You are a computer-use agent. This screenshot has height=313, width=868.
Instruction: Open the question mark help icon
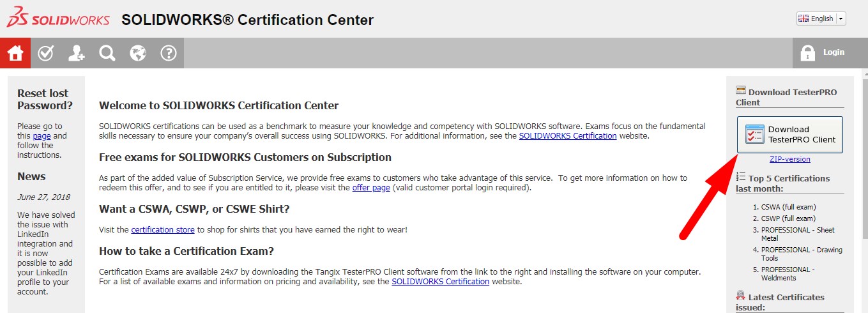coord(169,53)
